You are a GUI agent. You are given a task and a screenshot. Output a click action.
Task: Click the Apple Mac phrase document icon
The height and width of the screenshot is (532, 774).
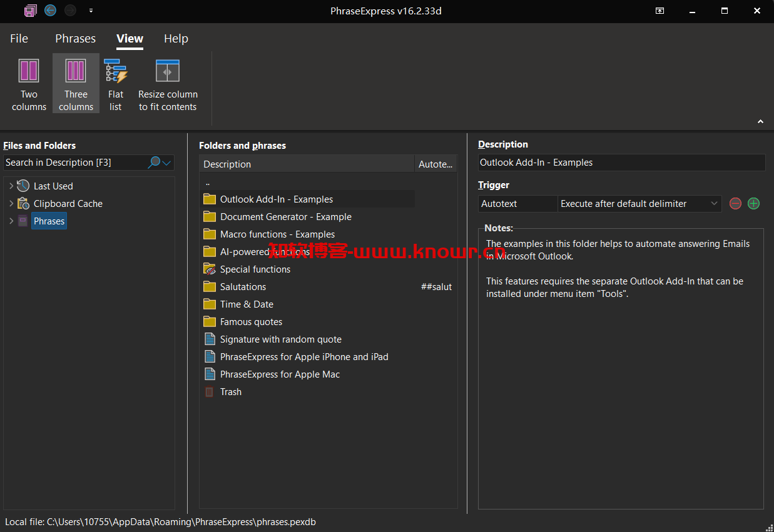click(x=210, y=374)
